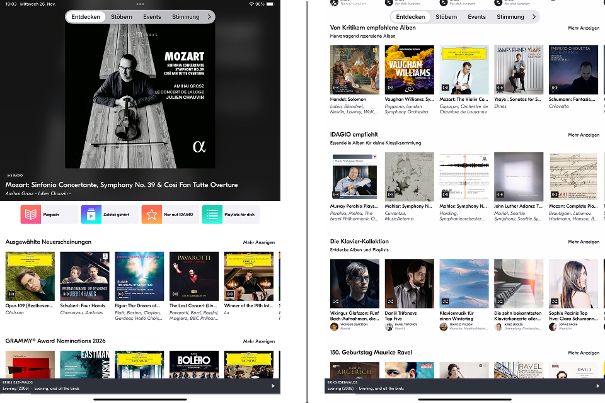Open Mahler Symphony gray splatter cover
This screenshot has width=605, height=403.
point(409,177)
